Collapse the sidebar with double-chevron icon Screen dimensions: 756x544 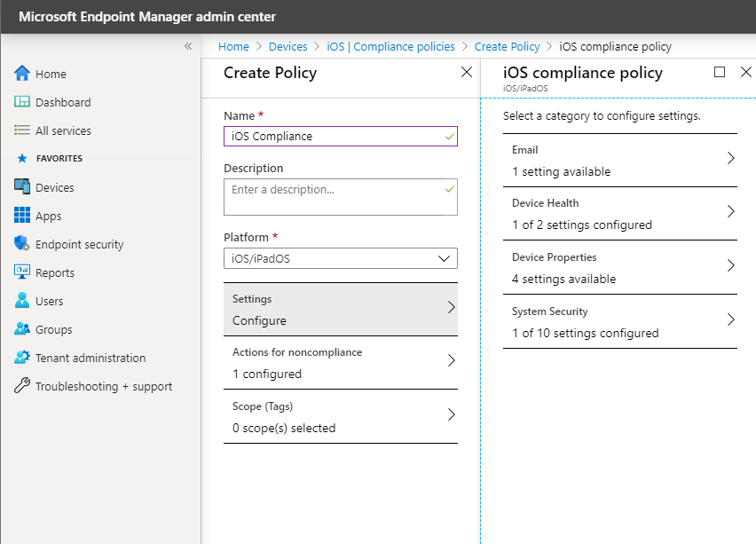tap(188, 46)
